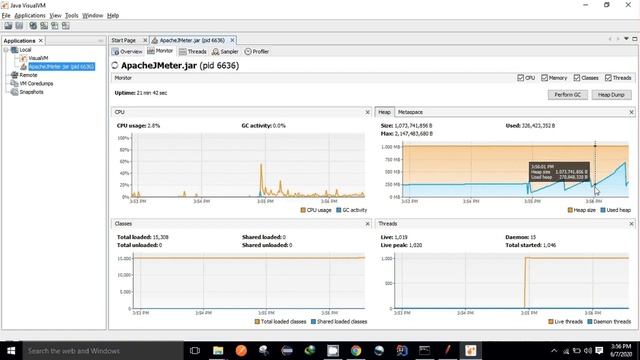Viewport: 640px width, 360px height.
Task: Click the scroll-tabs-left arrow
Action: (x=610, y=39)
